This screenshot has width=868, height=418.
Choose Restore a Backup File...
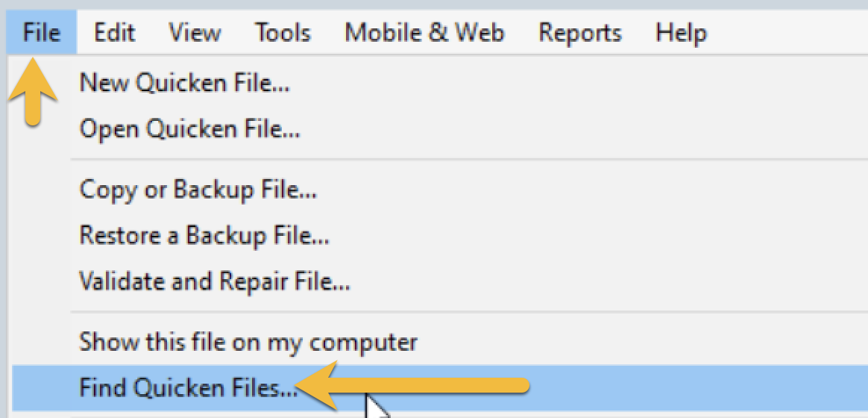pos(204,236)
